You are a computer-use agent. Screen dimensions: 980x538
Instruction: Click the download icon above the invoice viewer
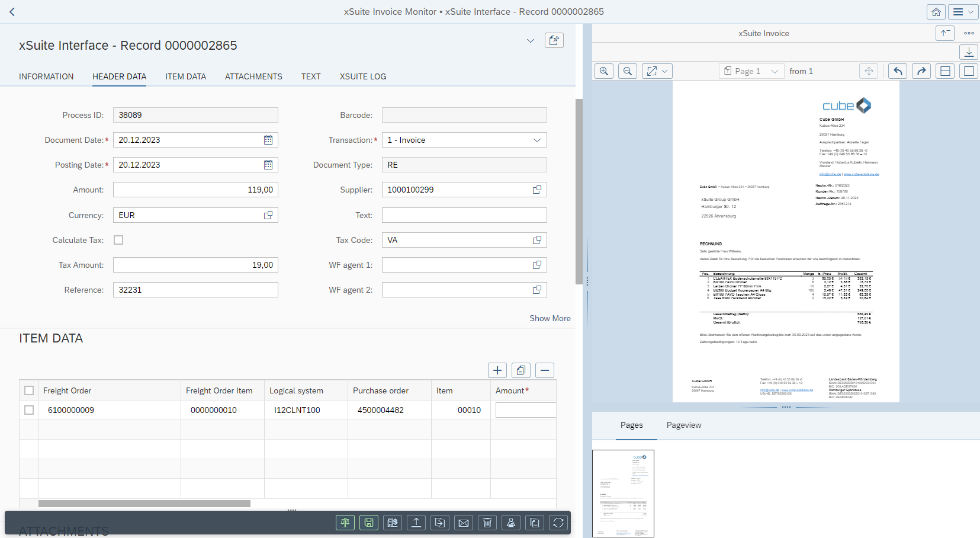[x=969, y=52]
